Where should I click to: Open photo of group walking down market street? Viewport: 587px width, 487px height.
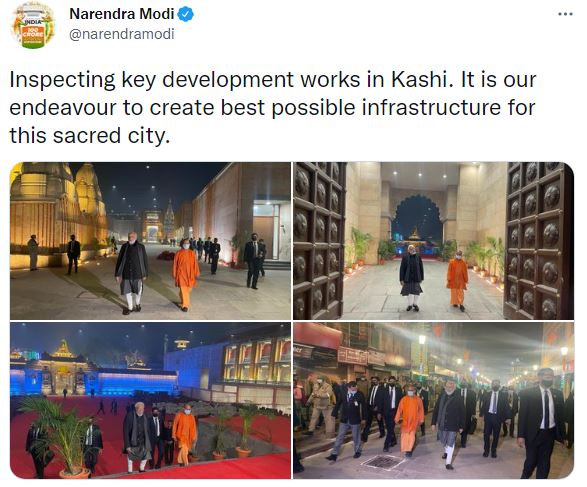[x=433, y=400]
